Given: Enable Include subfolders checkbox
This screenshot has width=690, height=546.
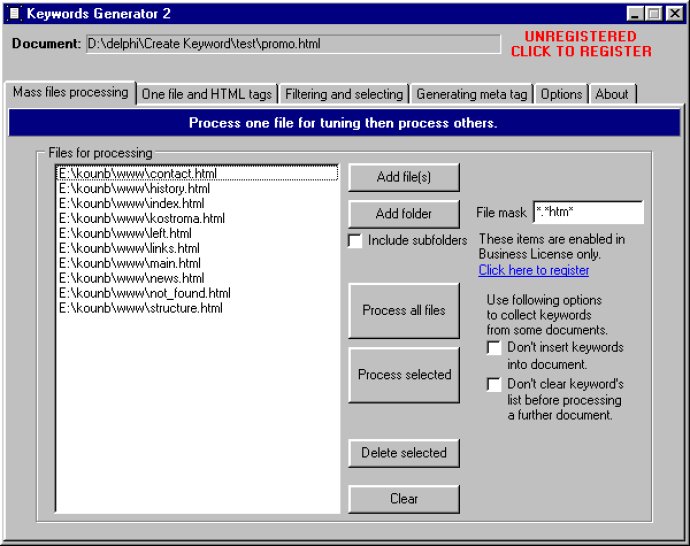Looking at the screenshot, I should 355,241.
